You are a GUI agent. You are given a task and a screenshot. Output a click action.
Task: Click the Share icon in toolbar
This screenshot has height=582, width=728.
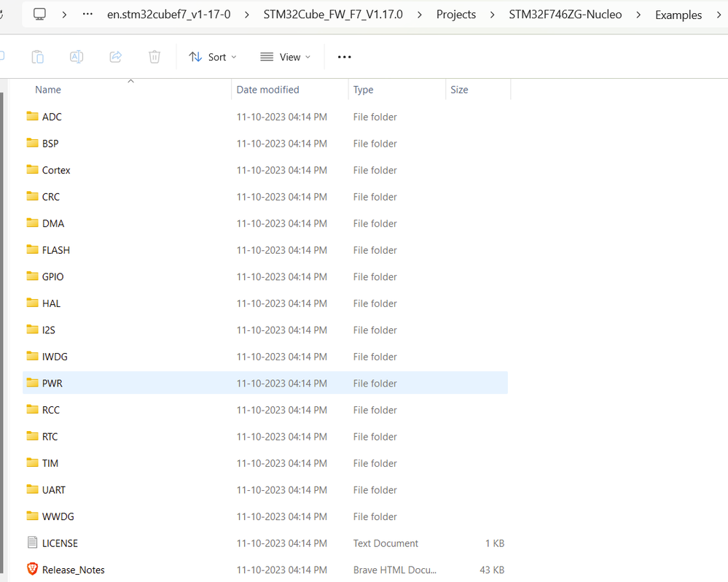[116, 57]
